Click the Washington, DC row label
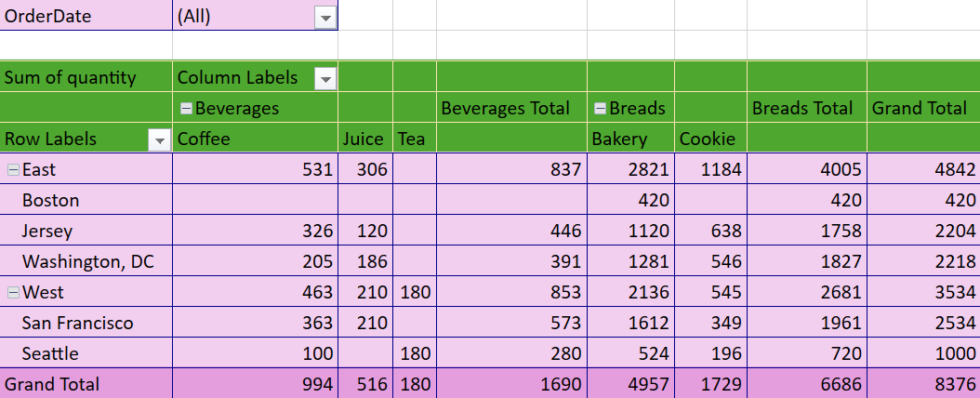The image size is (980, 398). (x=87, y=261)
